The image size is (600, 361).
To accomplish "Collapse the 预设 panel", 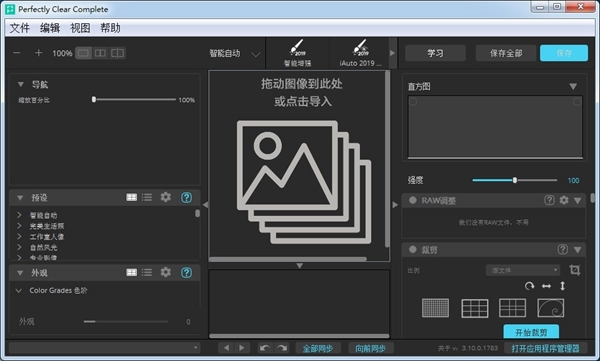I will pos(20,198).
